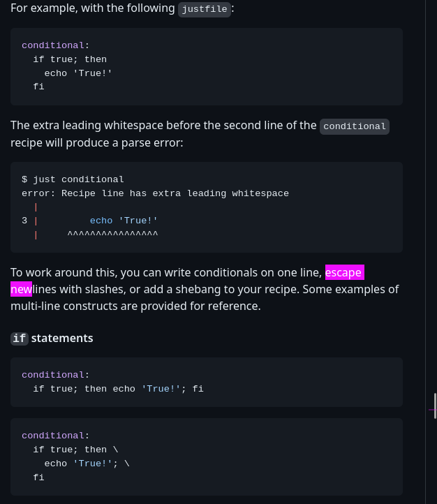Click white "echo 'True!'" in first code block
This screenshot has height=504, width=437.
[78, 73]
